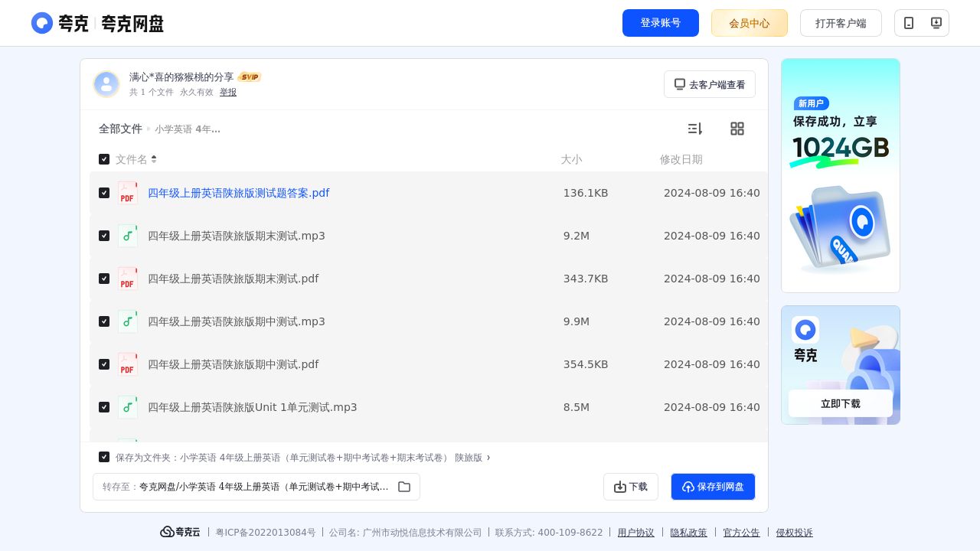
Task: Click size value 9.9M
Action: point(577,321)
